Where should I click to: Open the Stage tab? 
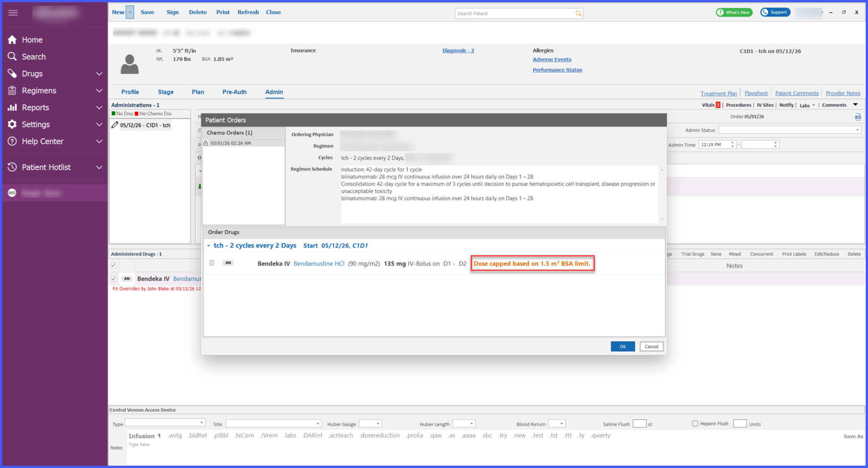point(166,92)
